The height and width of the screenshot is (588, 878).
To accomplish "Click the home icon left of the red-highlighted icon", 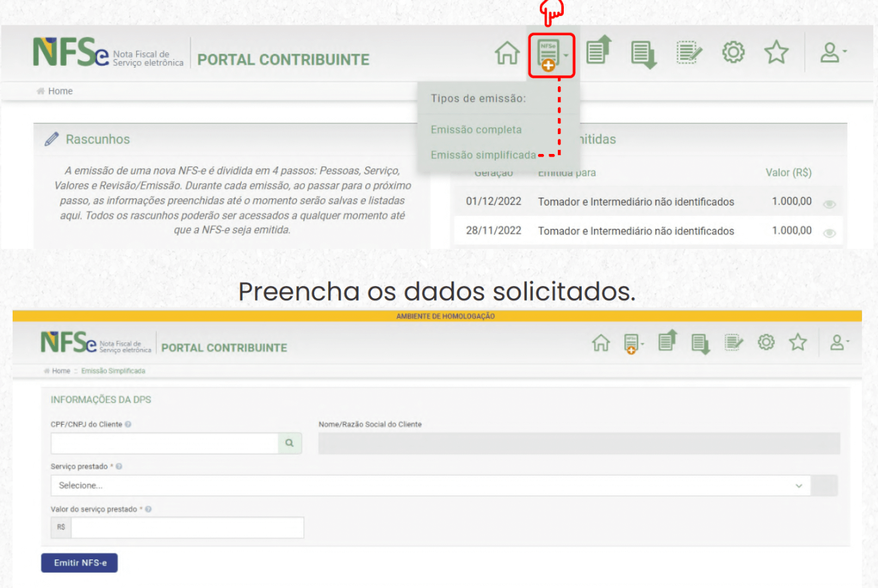I will click(x=507, y=55).
